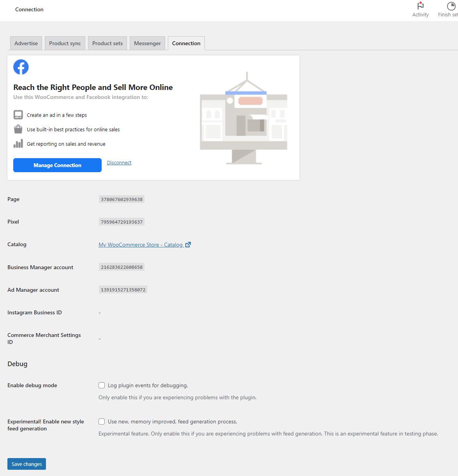Click the Enable debug mode label

pyautogui.click(x=32, y=385)
